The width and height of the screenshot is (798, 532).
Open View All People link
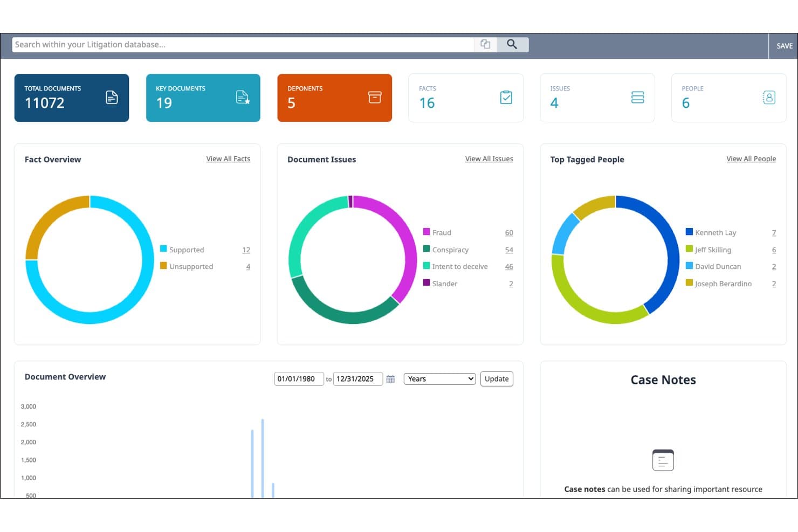coord(751,159)
